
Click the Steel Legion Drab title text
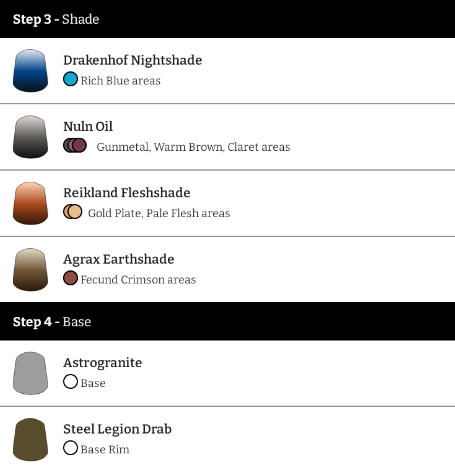(117, 429)
